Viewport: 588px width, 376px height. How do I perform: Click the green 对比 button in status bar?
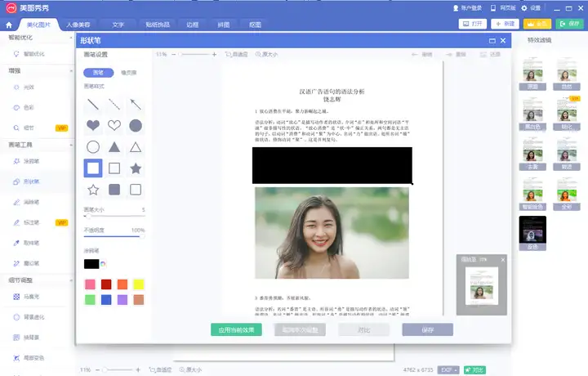(474, 370)
